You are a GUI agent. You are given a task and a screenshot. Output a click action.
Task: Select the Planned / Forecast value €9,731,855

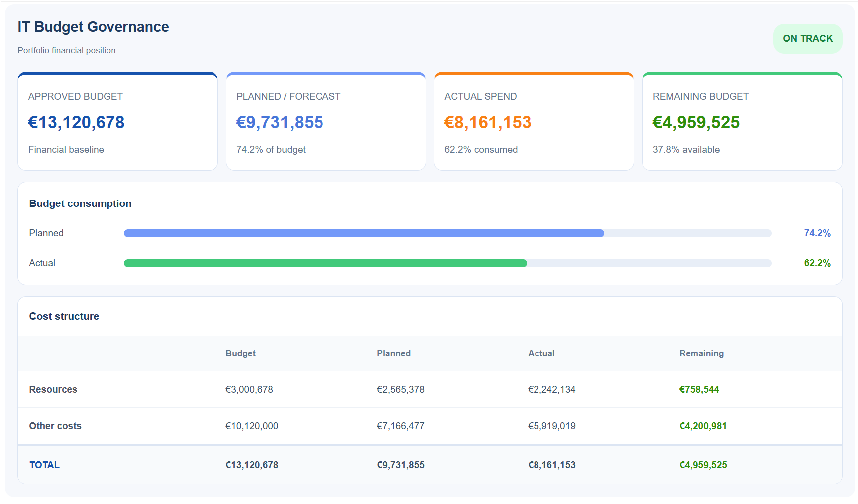point(280,122)
